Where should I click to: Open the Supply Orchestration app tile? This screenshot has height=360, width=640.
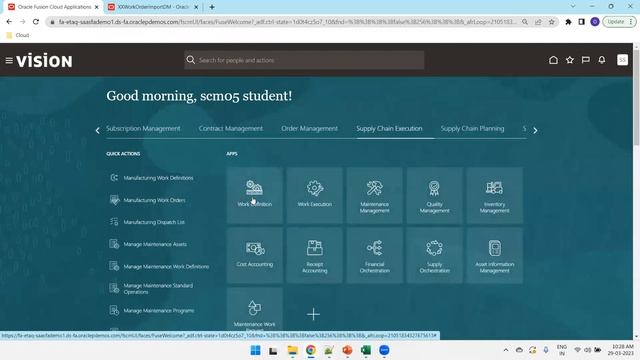click(434, 255)
